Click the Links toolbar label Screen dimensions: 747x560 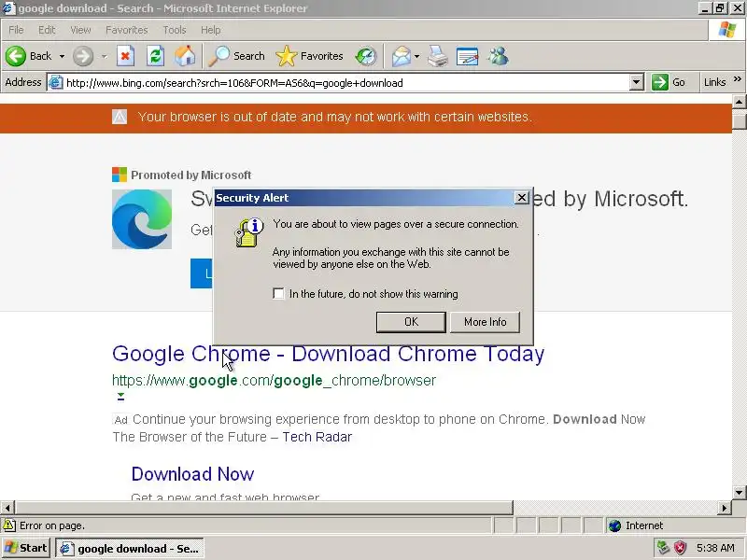pyautogui.click(x=714, y=82)
